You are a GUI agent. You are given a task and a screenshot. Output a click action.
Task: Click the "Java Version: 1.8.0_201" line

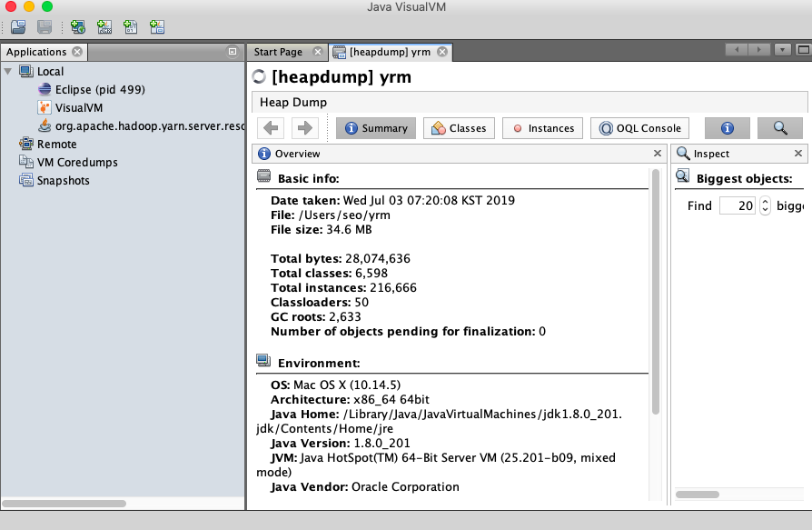[x=341, y=443]
